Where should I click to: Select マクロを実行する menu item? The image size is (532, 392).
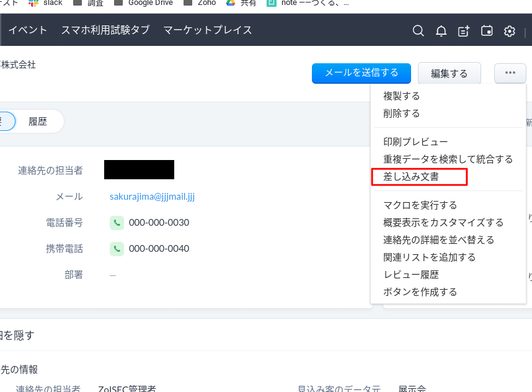tap(420, 205)
